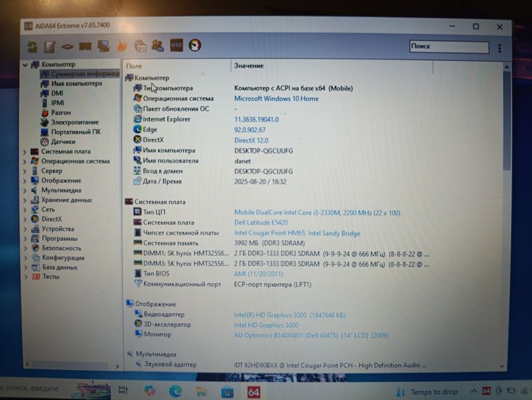This screenshot has width=532, height=400.
Task: Toggle the OSD panel toolbar icon
Action: 176,45
